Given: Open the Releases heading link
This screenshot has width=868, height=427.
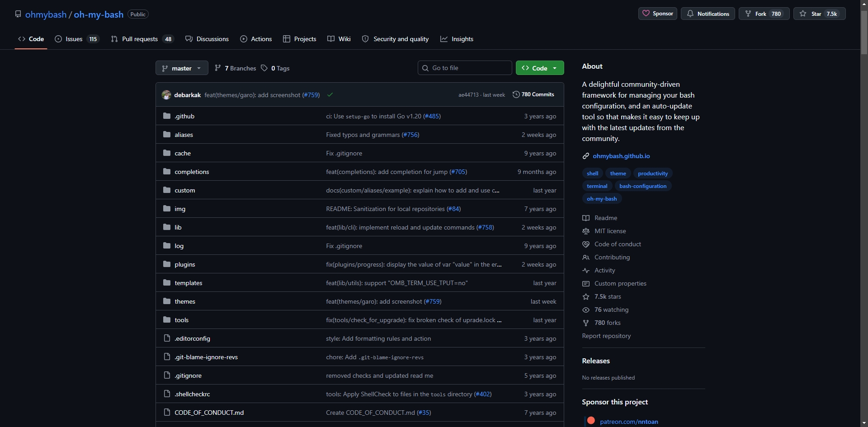Looking at the screenshot, I should (x=596, y=361).
